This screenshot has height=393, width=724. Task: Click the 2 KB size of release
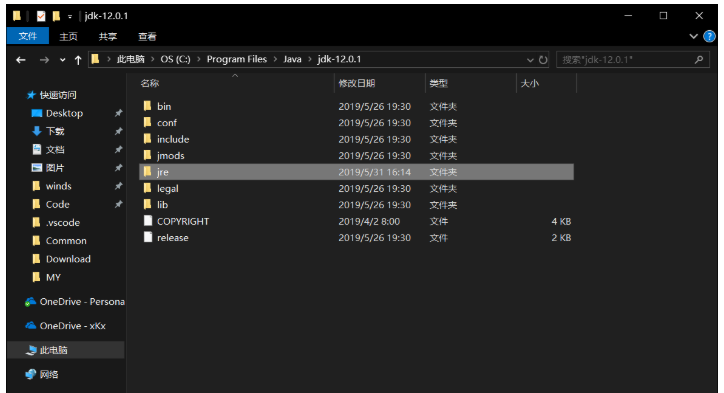point(561,237)
